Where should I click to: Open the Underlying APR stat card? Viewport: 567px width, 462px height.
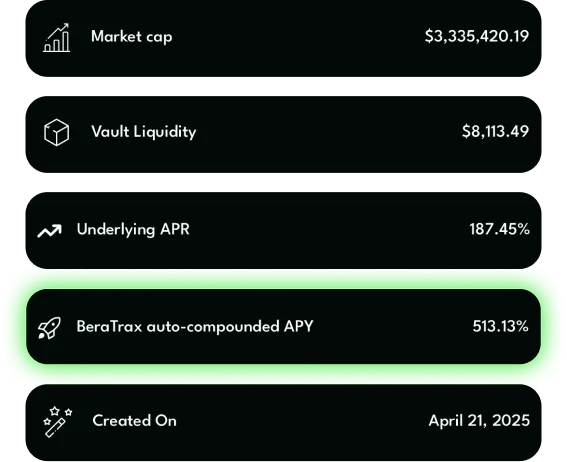point(284,231)
